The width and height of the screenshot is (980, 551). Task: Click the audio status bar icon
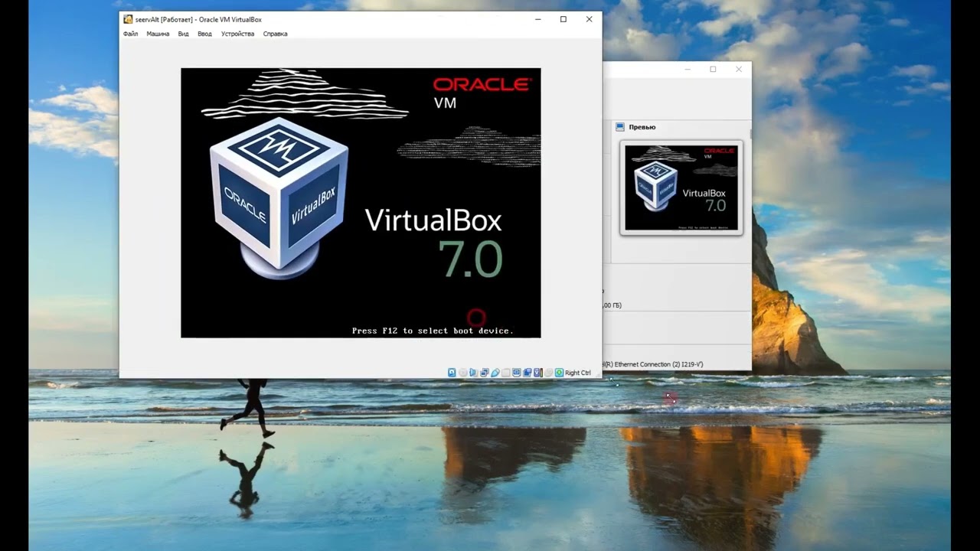tap(473, 373)
